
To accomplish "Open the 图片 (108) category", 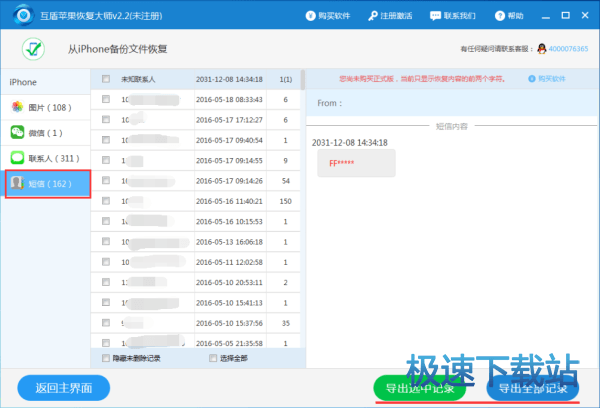I will [x=46, y=108].
